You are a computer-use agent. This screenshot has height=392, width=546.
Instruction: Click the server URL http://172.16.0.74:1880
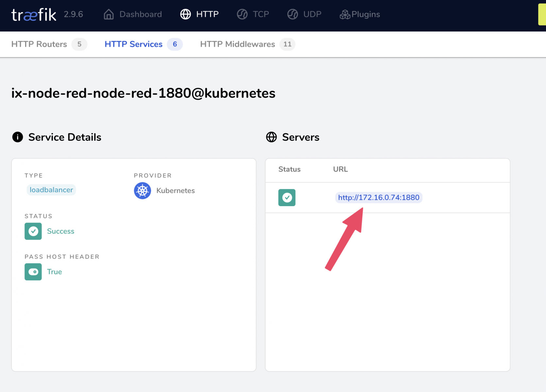(x=379, y=198)
